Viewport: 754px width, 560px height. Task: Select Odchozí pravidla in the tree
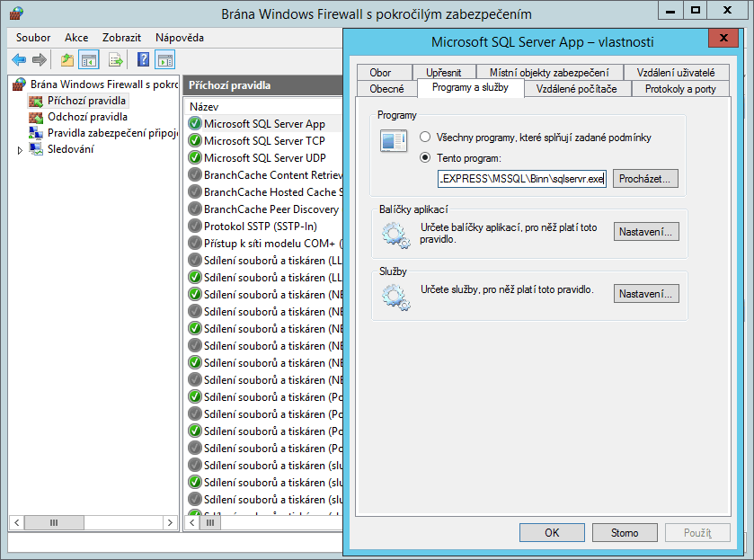pyautogui.click(x=87, y=117)
